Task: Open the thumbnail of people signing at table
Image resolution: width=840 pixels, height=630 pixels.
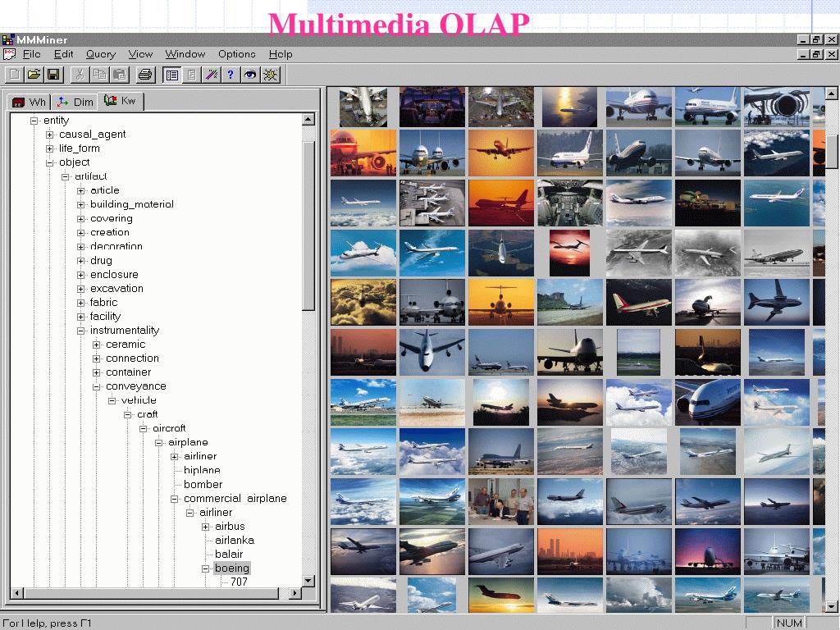Action: [501, 501]
